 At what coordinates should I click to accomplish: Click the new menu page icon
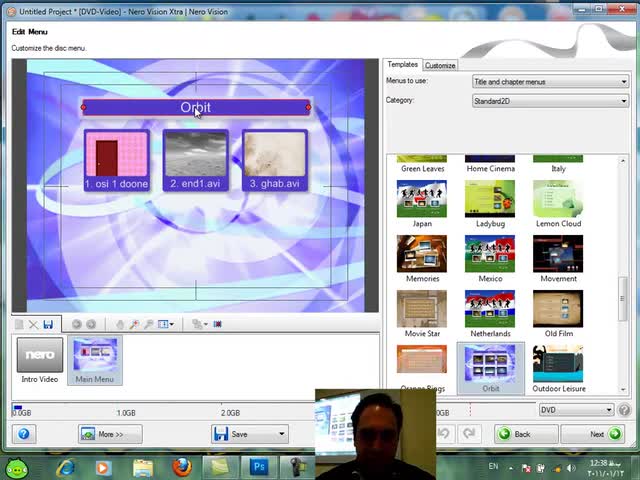19,324
